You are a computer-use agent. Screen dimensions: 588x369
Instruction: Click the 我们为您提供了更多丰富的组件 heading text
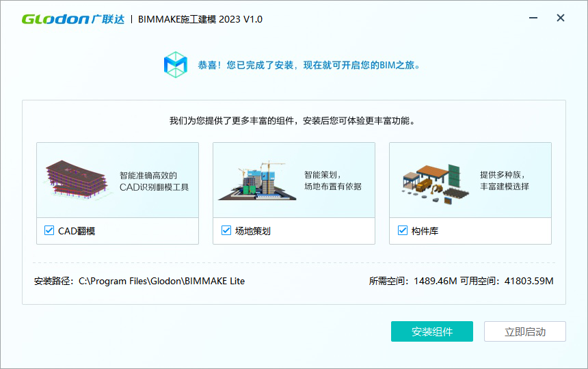[292, 121]
